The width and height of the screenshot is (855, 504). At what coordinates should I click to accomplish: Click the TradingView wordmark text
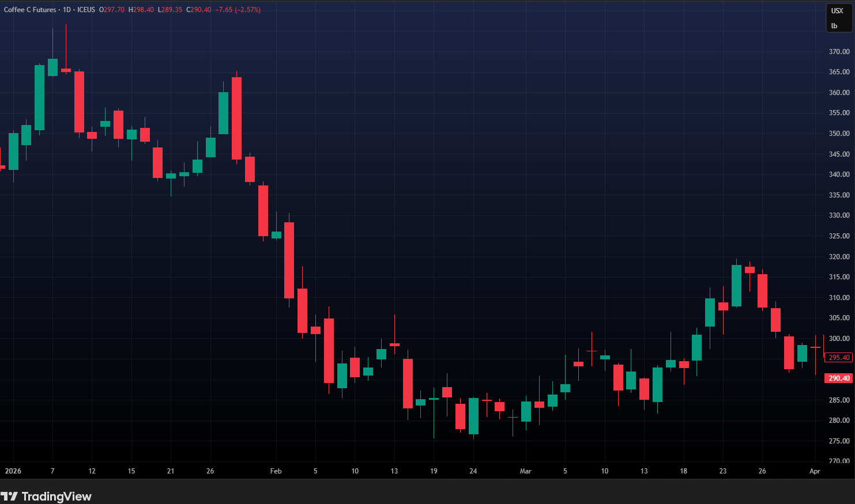pyautogui.click(x=57, y=496)
